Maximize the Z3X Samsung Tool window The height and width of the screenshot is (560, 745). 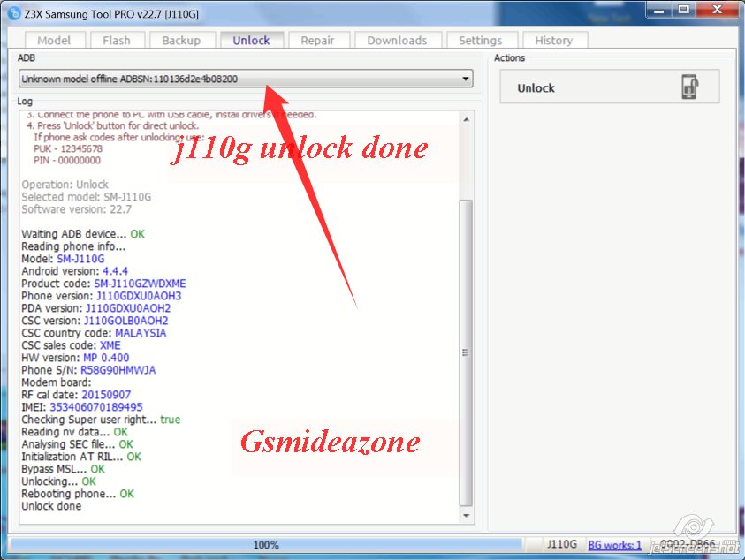[x=684, y=11]
